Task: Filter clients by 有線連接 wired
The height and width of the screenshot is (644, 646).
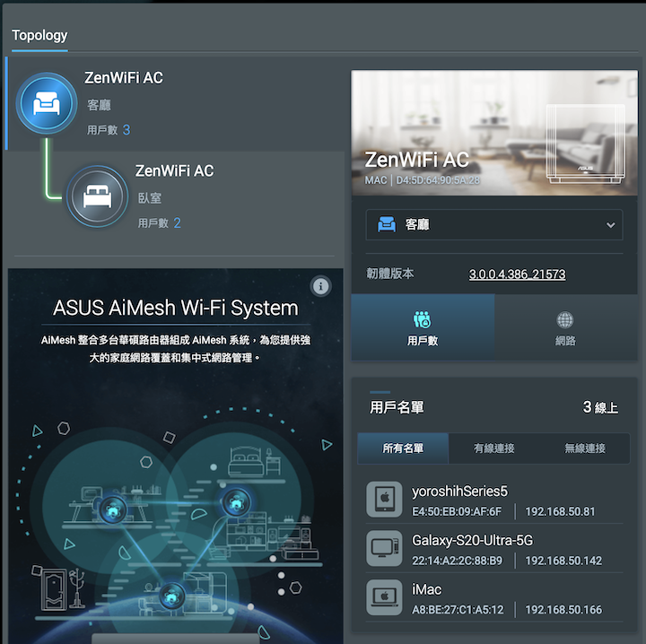Action: coord(493,448)
